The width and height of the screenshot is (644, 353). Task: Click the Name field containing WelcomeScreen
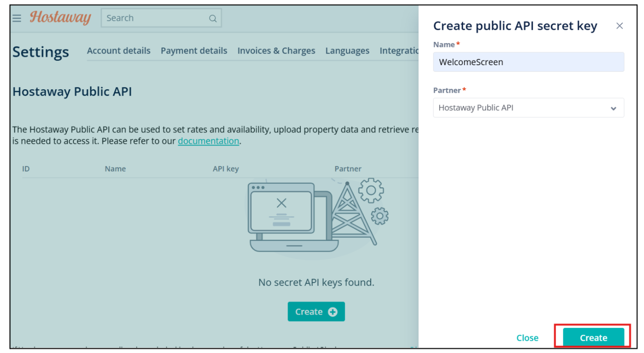[x=528, y=62]
